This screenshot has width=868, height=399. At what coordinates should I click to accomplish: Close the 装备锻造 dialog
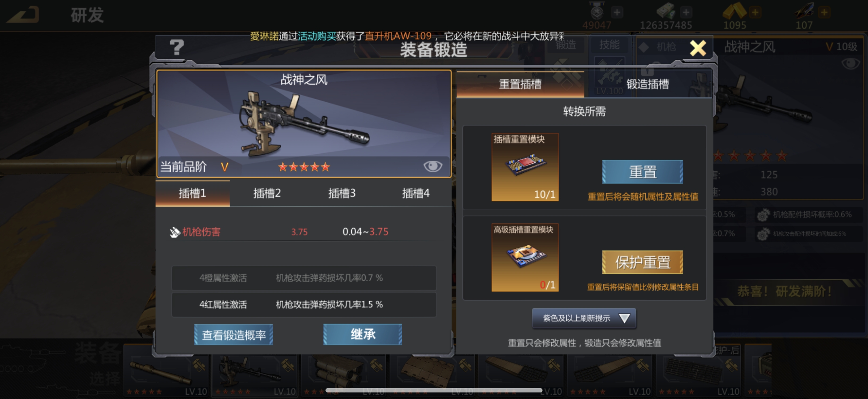pos(698,48)
